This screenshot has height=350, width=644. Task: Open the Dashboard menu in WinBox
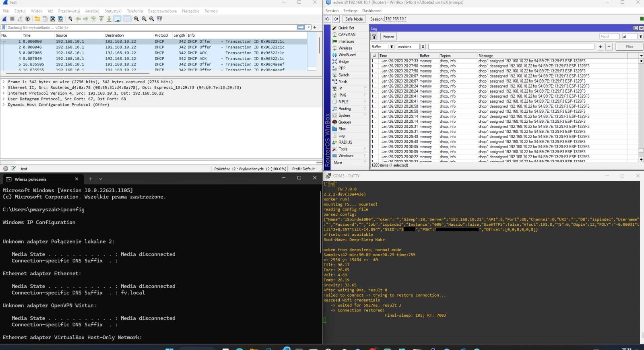(372, 11)
